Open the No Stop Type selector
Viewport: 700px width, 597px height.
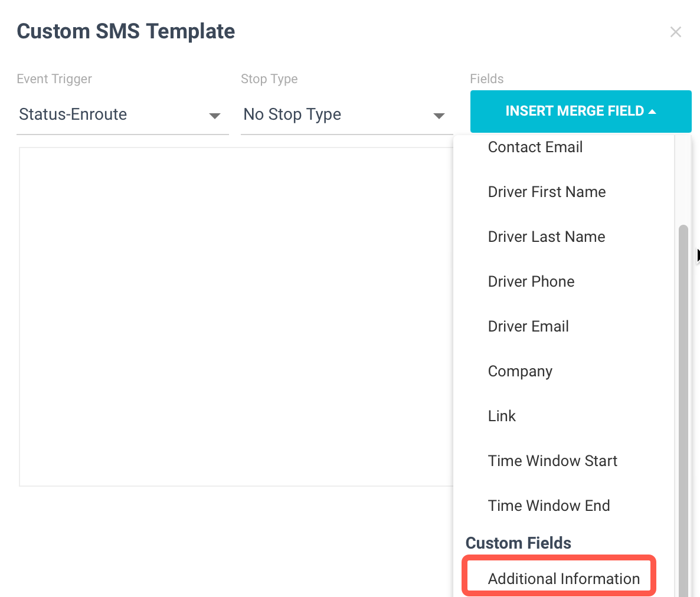tap(346, 114)
